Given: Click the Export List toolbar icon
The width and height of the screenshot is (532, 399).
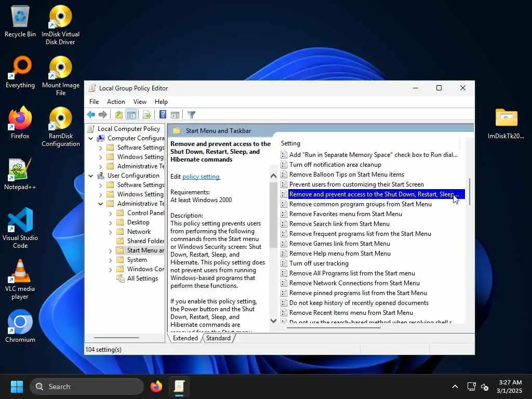Looking at the screenshot, I should (x=147, y=115).
